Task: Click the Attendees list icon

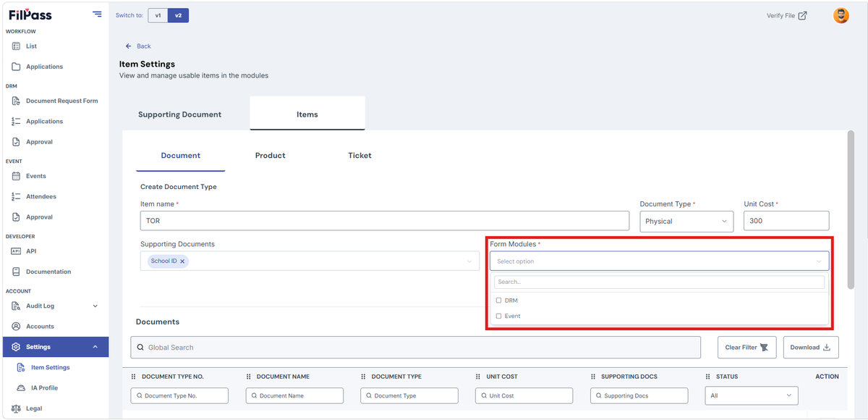Action: (x=16, y=196)
